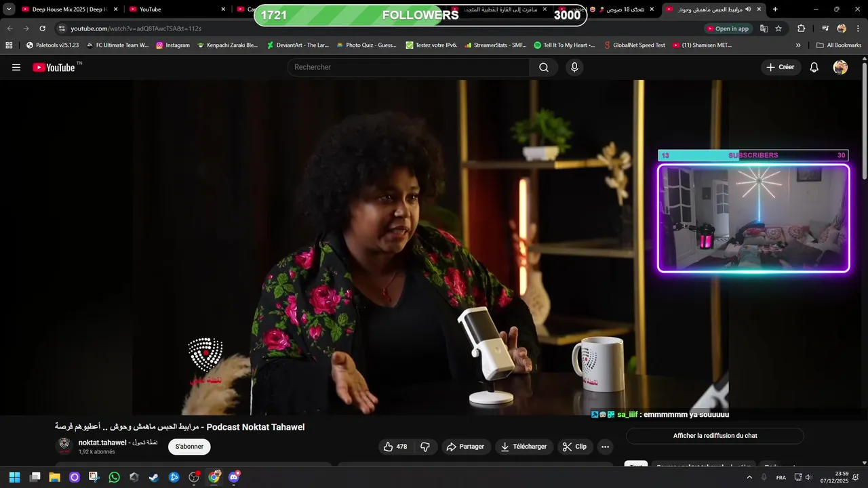
Task: Expand hidden tray icons chevron
Action: [749, 477]
